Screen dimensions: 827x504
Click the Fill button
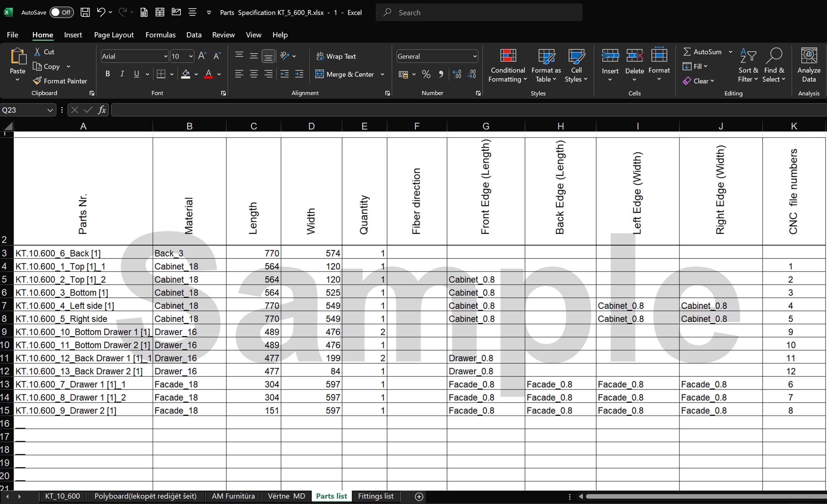(695, 66)
